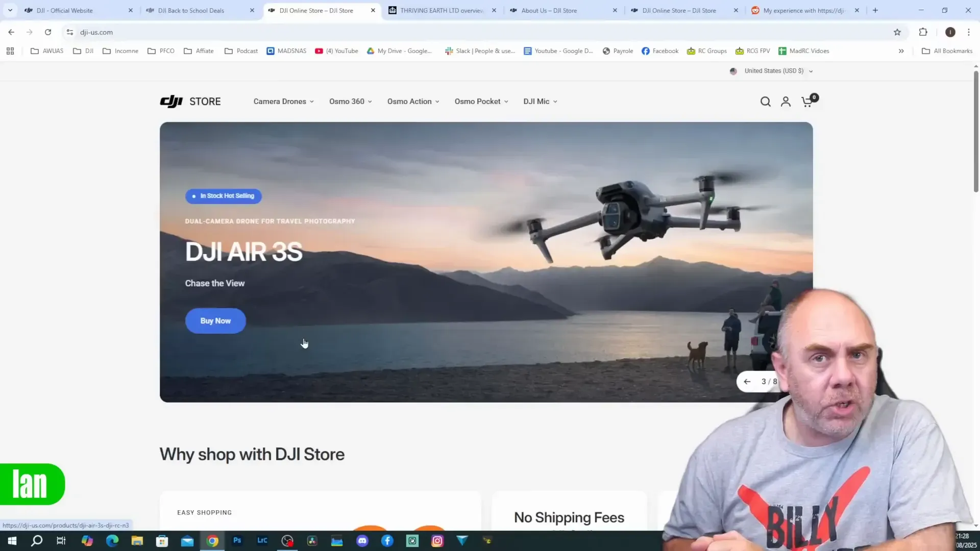Screen dimensions: 980x551
Task: Open the MADSNAS bookmark
Action: pyautogui.click(x=286, y=51)
